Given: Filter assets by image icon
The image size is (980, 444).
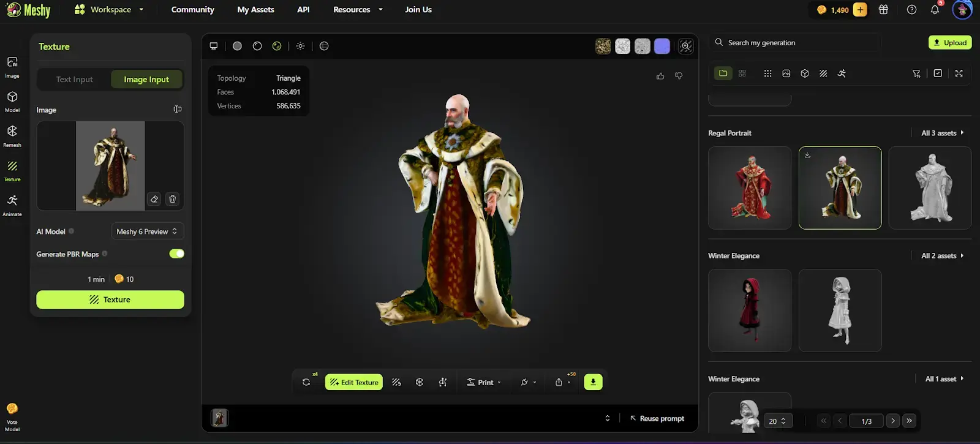Looking at the screenshot, I should pyautogui.click(x=786, y=73).
